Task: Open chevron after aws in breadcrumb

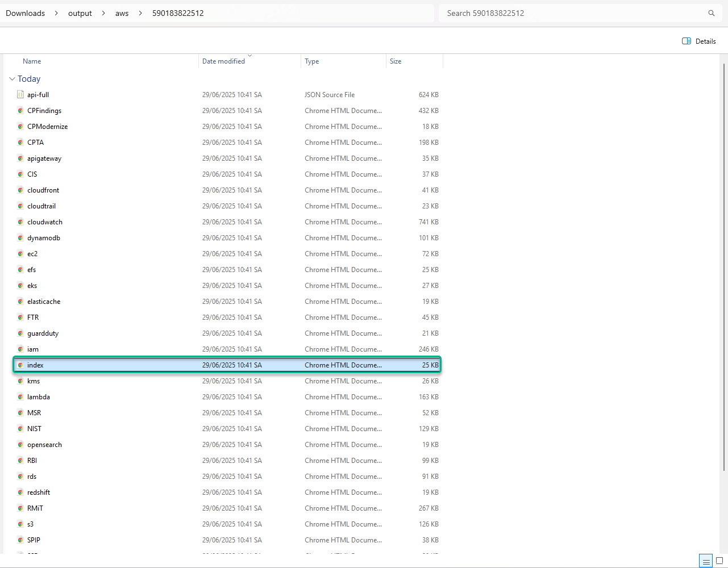Action: pos(140,13)
